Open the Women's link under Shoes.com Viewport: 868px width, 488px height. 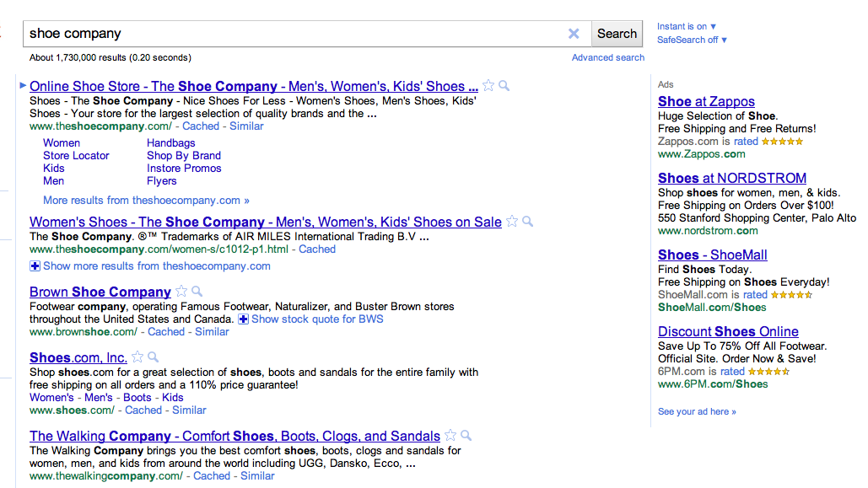[x=51, y=397]
